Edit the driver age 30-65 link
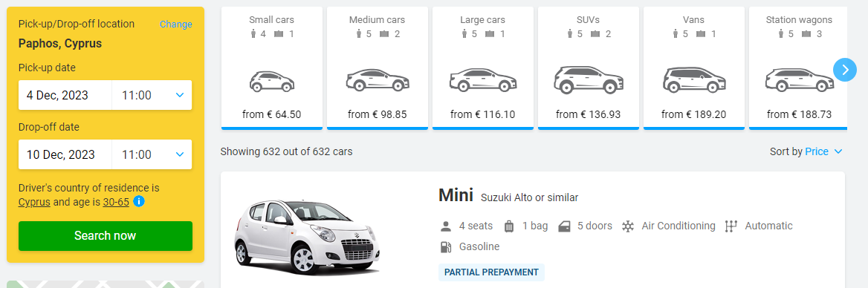 coord(116,203)
